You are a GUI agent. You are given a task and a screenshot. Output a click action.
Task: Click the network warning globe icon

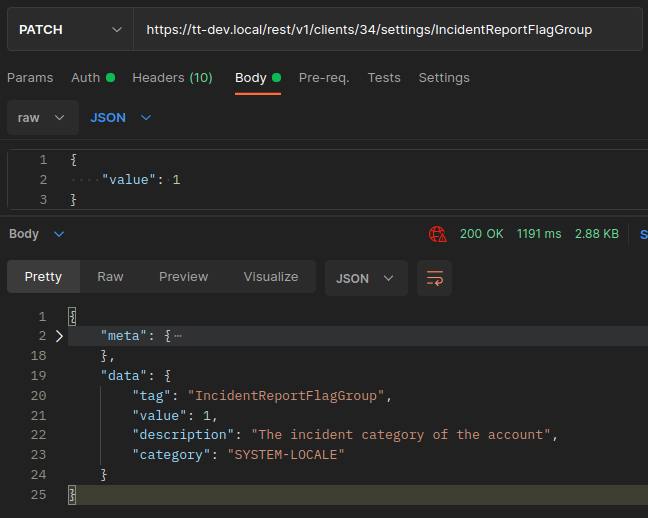point(437,234)
